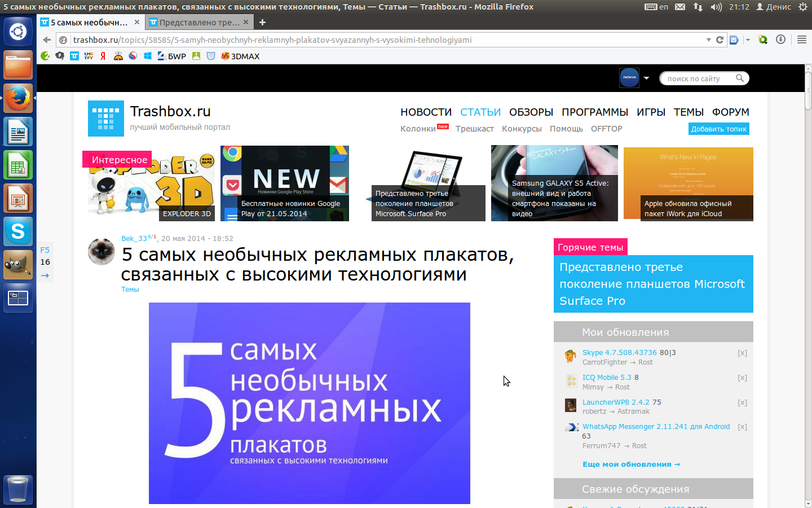Click the Trashbox.ru logo square
The height and width of the screenshot is (508, 812).
[x=106, y=119]
